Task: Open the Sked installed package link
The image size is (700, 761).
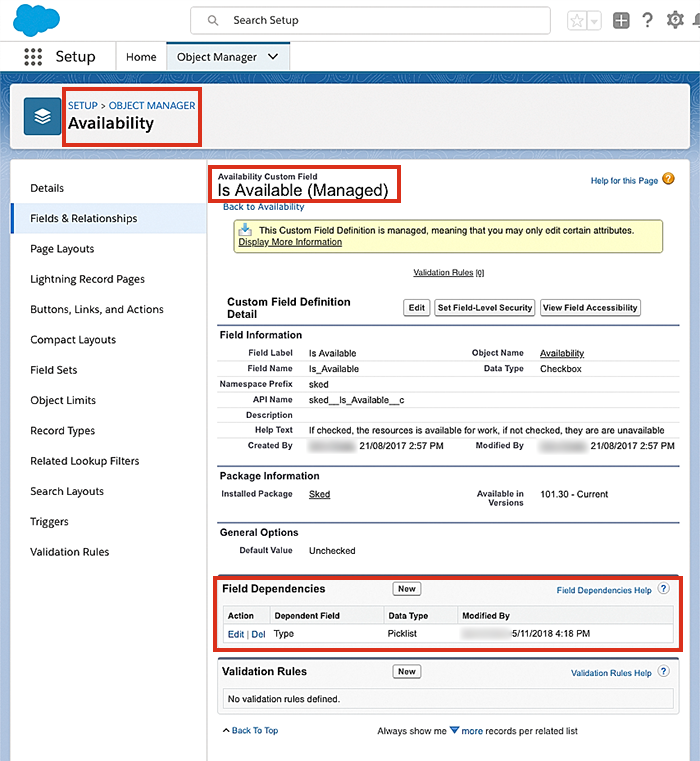Action: [x=319, y=494]
